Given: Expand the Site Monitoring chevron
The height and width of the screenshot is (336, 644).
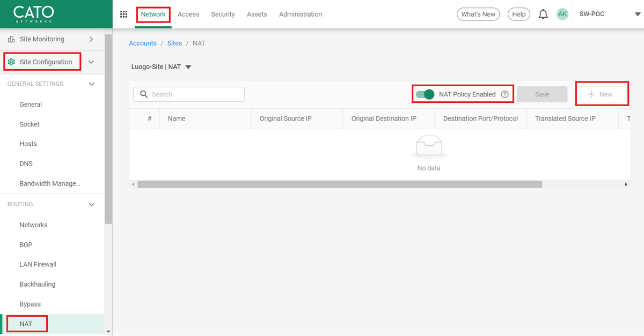Looking at the screenshot, I should tap(91, 39).
